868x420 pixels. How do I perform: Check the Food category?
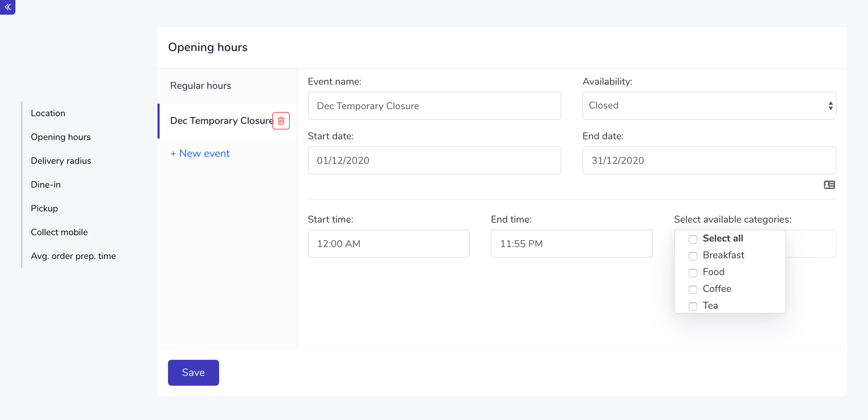click(693, 273)
